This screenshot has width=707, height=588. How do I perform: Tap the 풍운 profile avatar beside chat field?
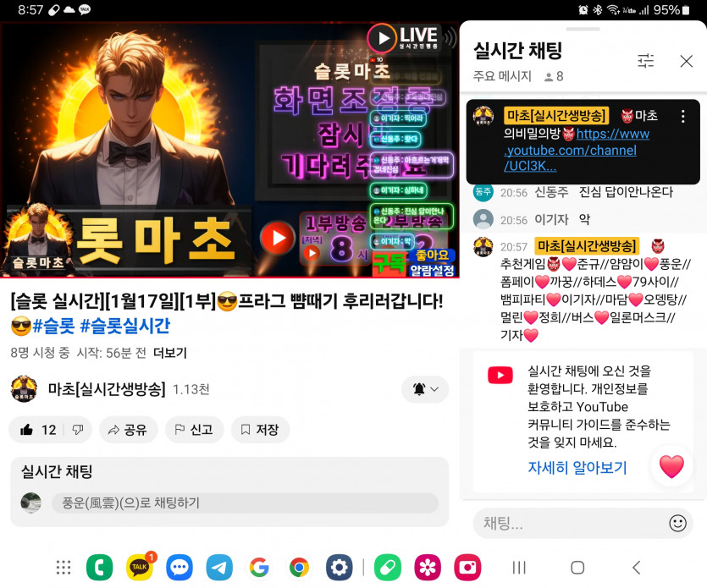pos(31,503)
